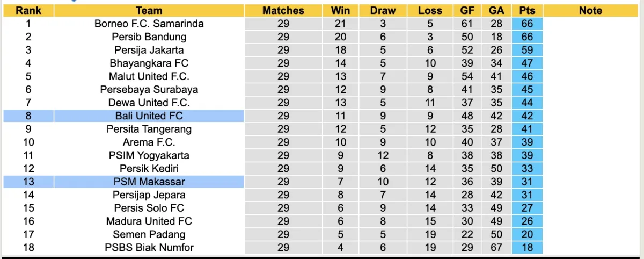The image size is (644, 259).
Task: Select the Loss column header
Action: tap(430, 10)
